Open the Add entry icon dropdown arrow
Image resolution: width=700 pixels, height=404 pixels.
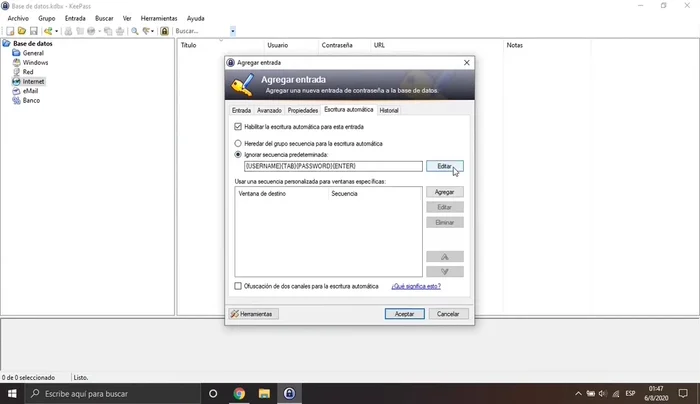(x=56, y=31)
